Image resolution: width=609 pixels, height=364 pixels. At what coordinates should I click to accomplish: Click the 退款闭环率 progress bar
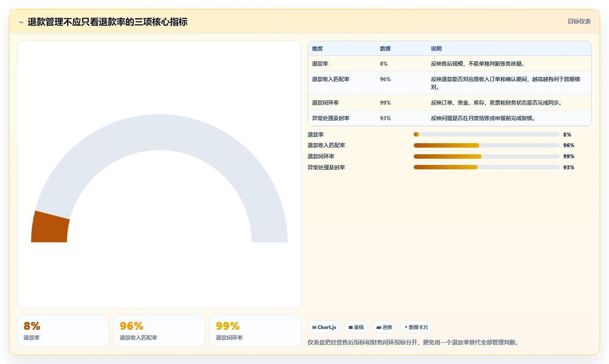pos(486,157)
